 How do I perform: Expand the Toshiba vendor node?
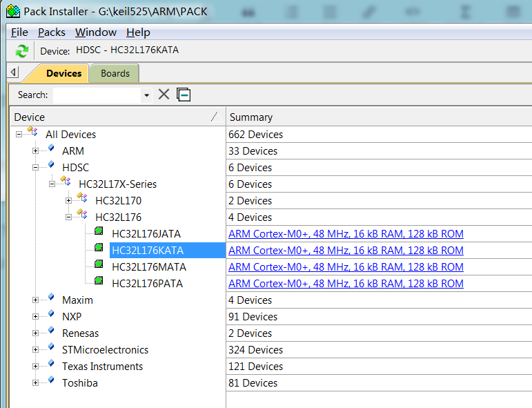pyautogui.click(x=35, y=383)
